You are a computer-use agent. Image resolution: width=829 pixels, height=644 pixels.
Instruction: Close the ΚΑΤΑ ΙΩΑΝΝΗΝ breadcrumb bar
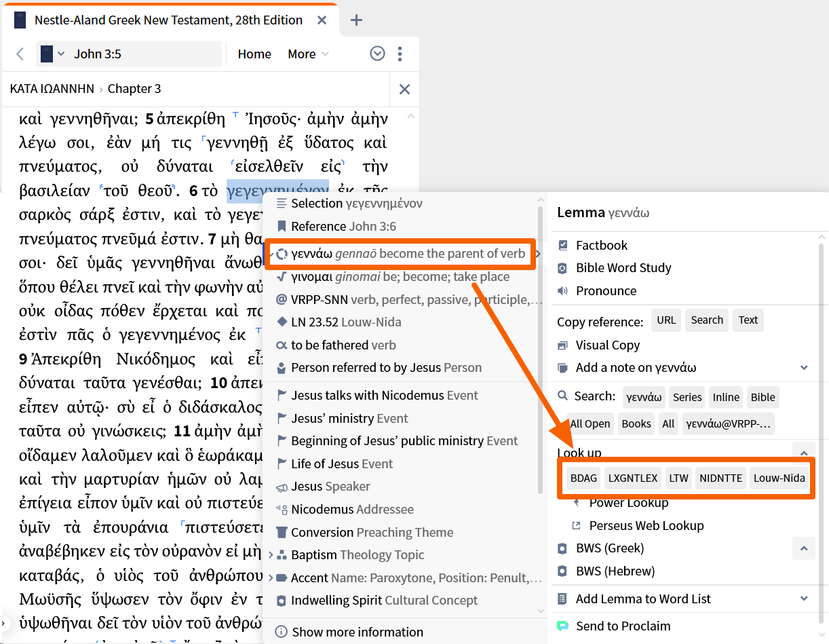click(x=404, y=89)
